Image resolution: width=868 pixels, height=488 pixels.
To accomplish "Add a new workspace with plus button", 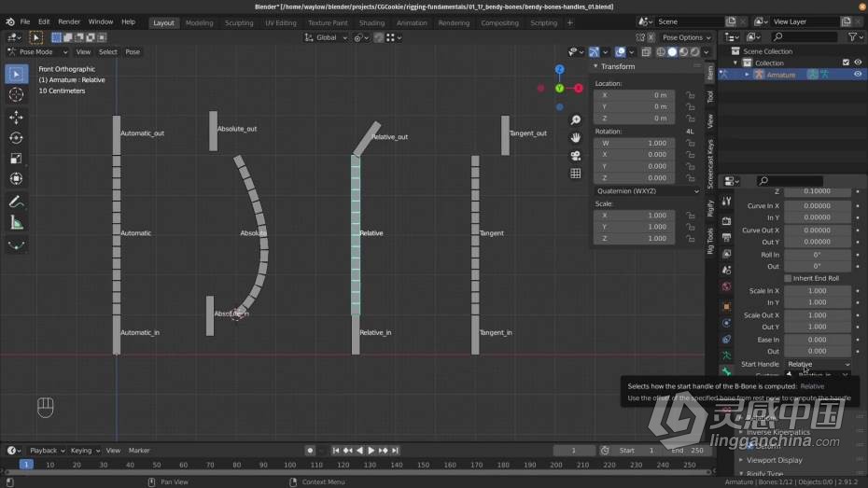I will point(569,22).
